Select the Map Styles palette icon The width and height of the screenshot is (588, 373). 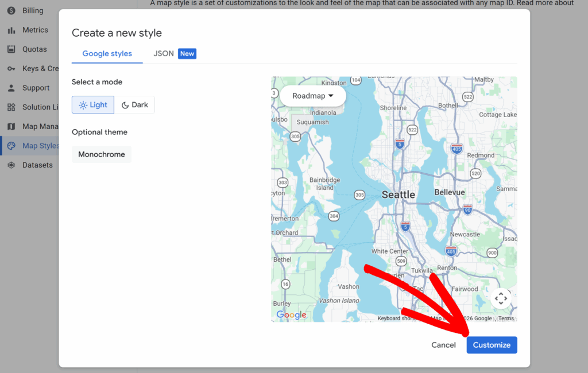point(11,146)
